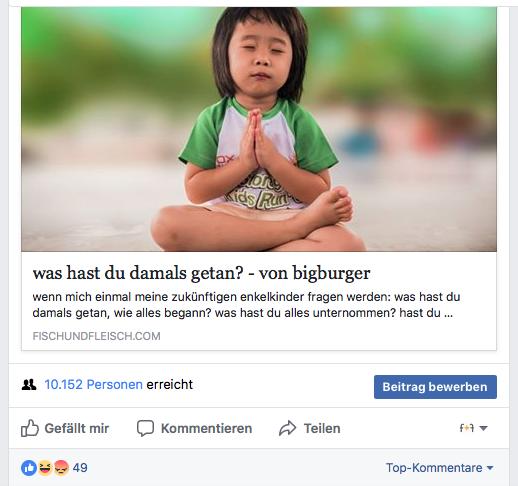Click the people reached icon

(29, 385)
